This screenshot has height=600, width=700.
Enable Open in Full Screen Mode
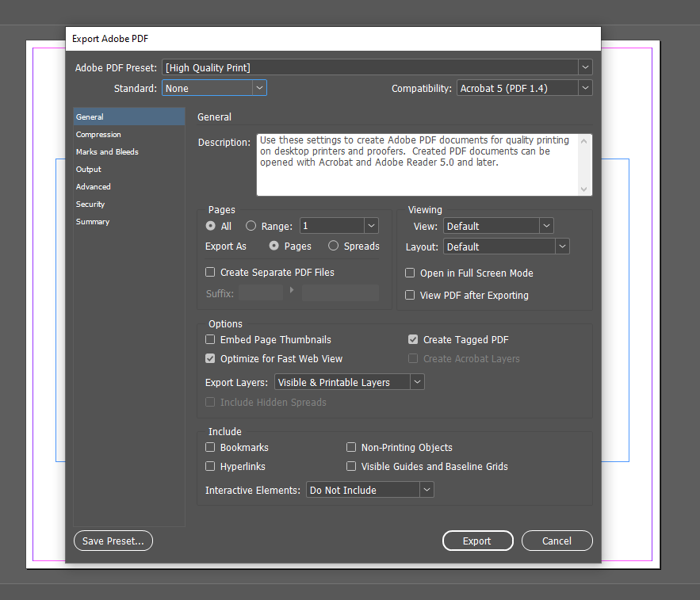pos(409,273)
